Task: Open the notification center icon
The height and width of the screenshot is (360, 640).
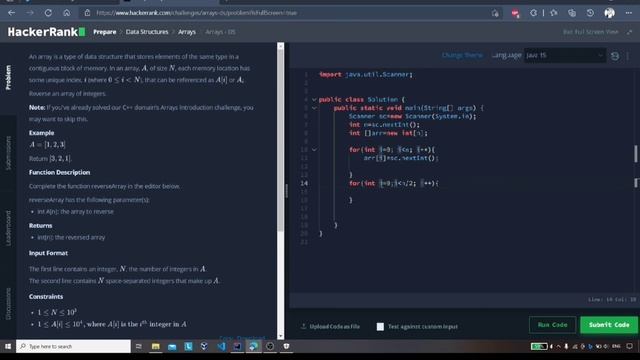Action: point(630,347)
